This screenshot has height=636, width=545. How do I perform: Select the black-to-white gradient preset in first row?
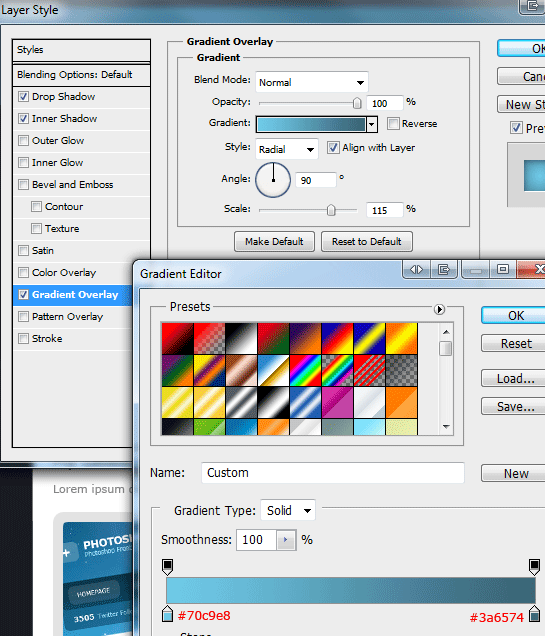coord(241,339)
